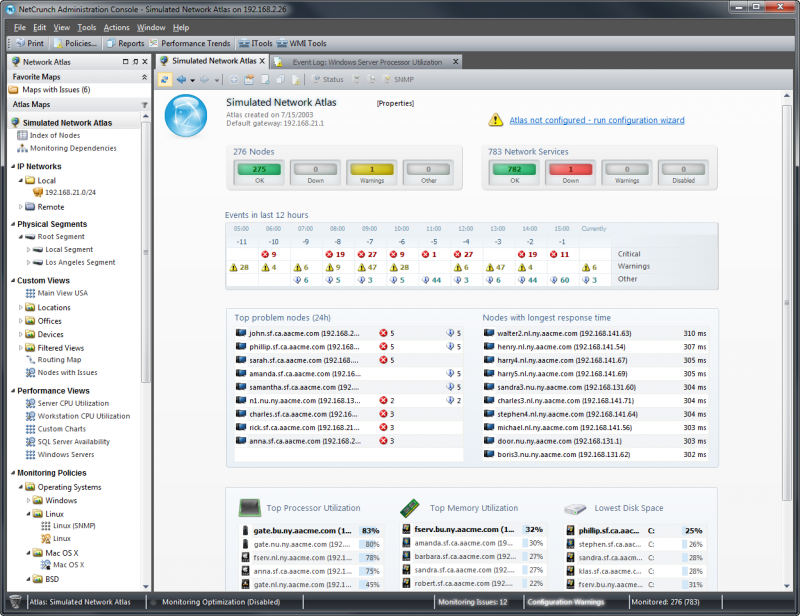Open the Tools menu

click(x=87, y=28)
